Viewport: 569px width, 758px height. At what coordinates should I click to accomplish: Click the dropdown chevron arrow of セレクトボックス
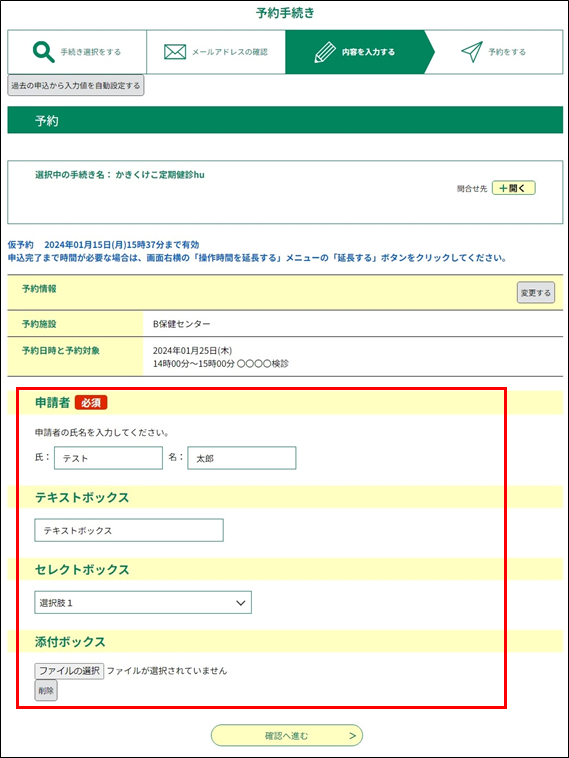(x=240, y=603)
